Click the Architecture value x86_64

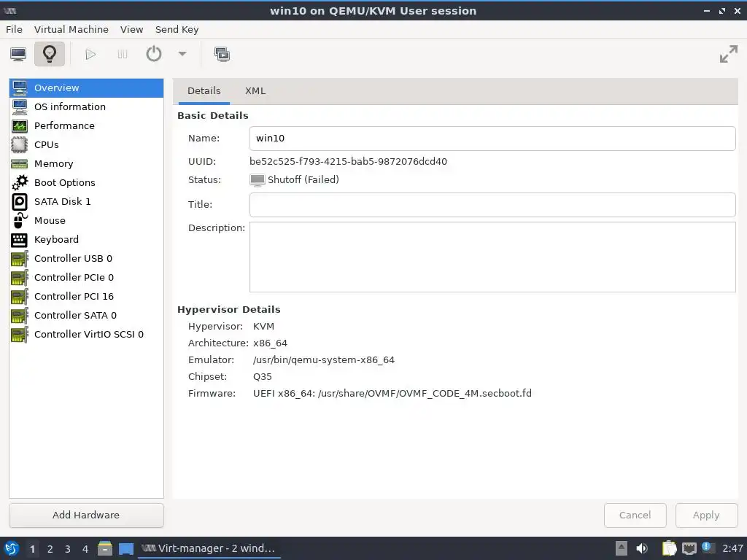[270, 343]
